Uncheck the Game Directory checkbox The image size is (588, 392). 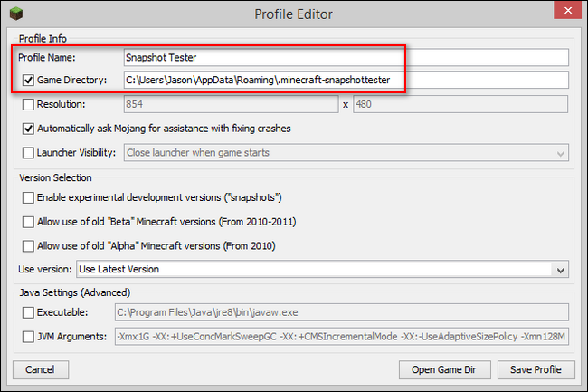[x=29, y=81]
